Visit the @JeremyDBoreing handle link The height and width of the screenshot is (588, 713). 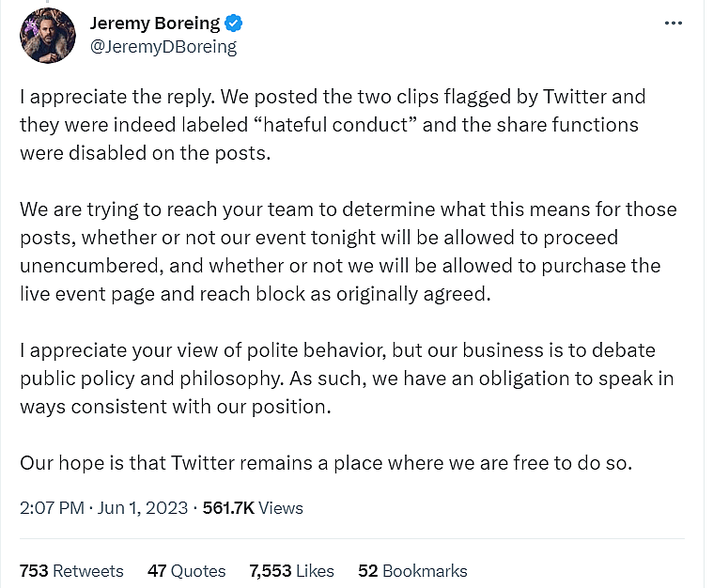pyautogui.click(x=163, y=46)
